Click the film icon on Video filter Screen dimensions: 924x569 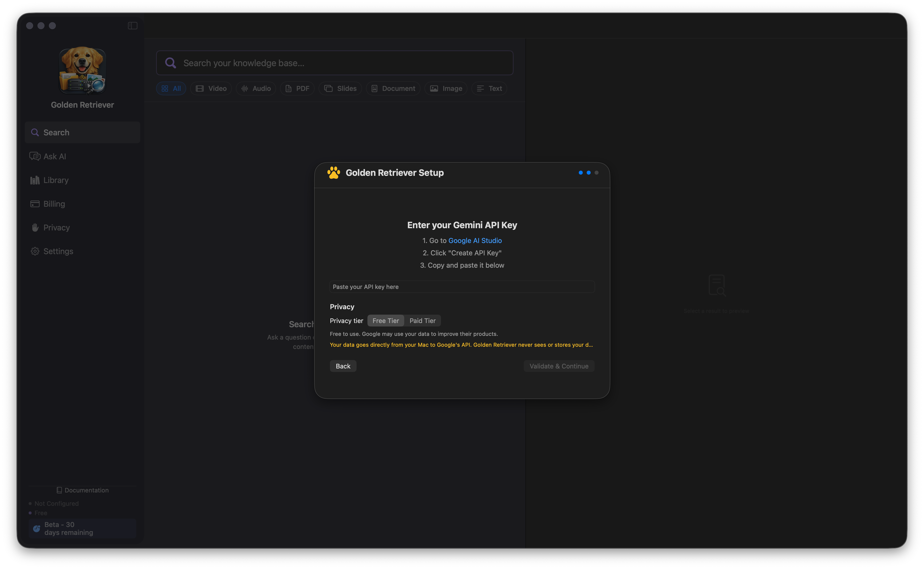[x=200, y=88]
